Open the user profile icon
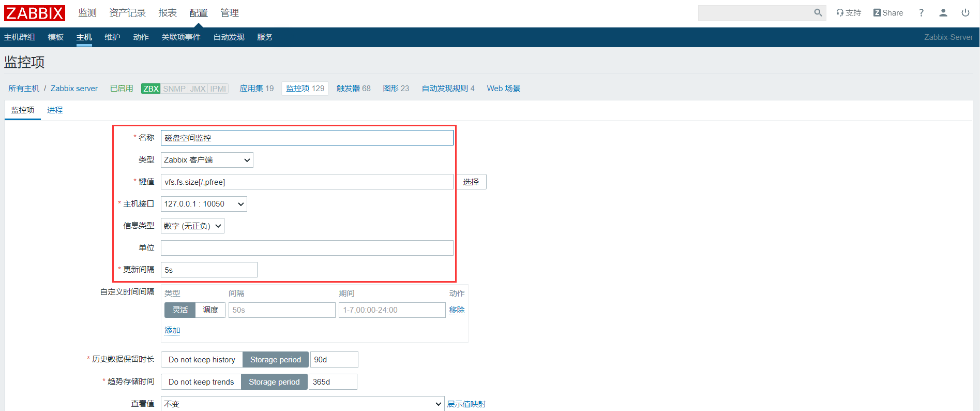 (943, 13)
